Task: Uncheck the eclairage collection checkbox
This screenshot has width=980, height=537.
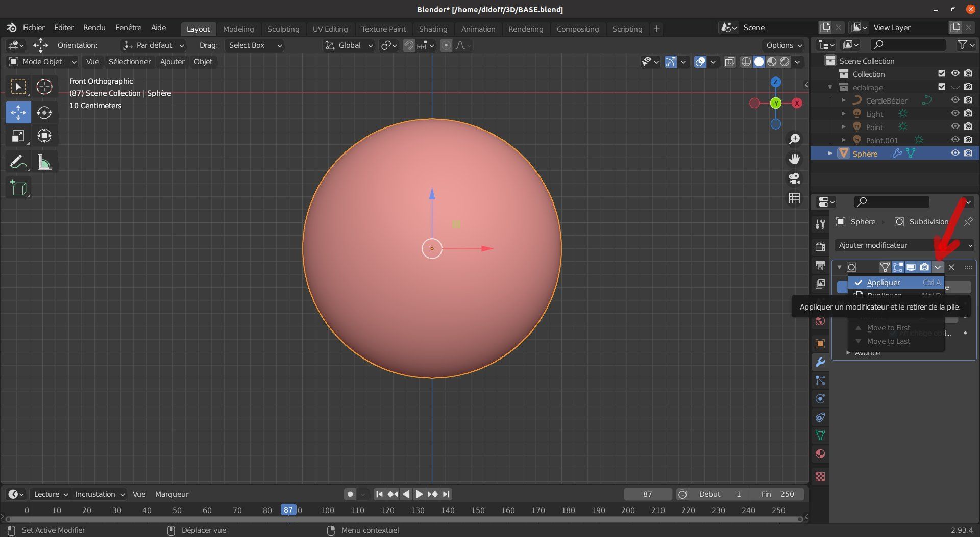Action: pyautogui.click(x=942, y=87)
